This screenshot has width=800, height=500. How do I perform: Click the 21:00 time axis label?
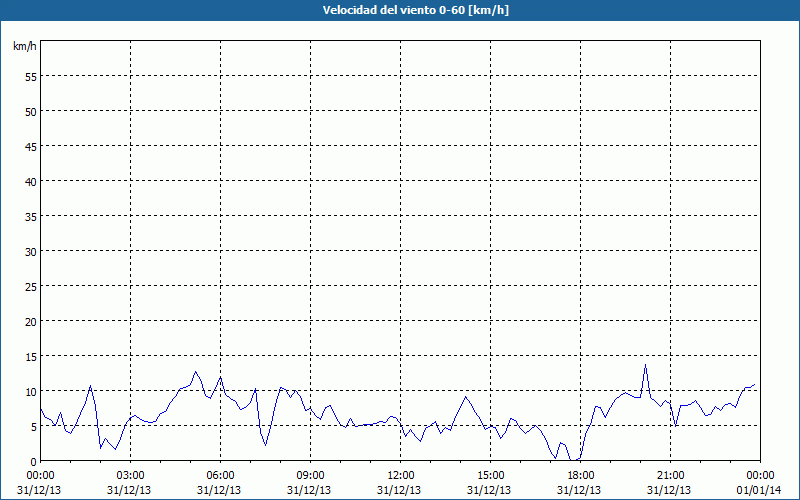(670, 476)
